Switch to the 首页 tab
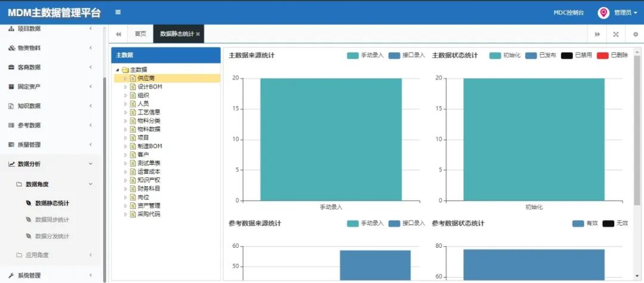 click(x=141, y=33)
